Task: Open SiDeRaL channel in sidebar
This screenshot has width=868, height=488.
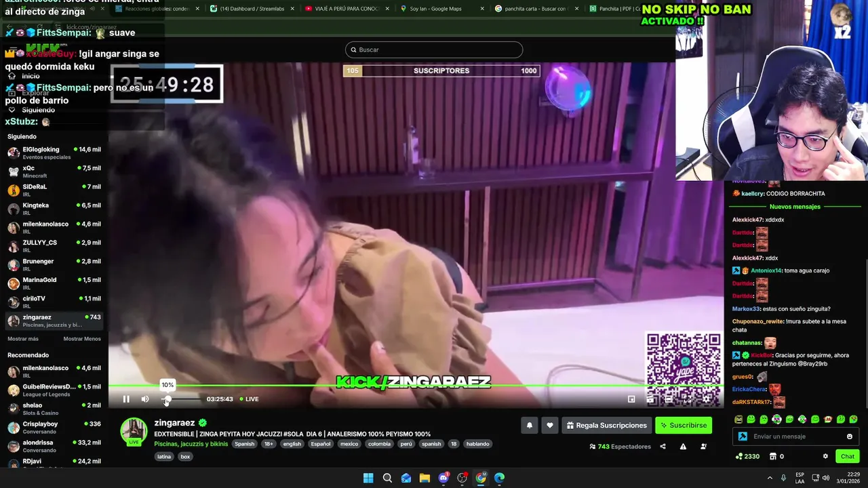Action: (x=54, y=190)
